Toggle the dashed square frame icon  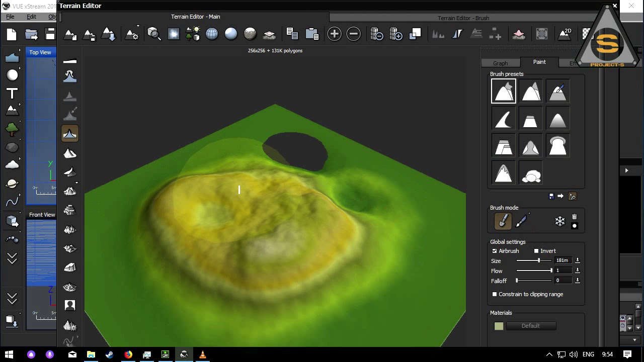(542, 34)
